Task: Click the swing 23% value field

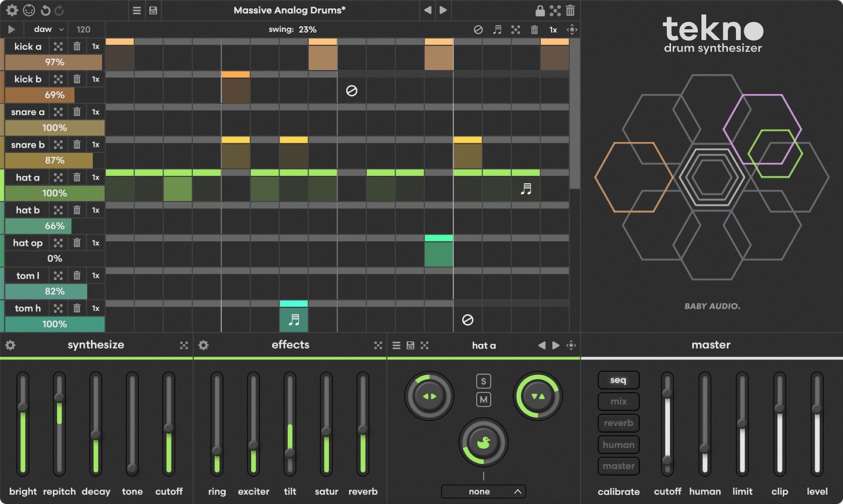Action: tap(293, 29)
